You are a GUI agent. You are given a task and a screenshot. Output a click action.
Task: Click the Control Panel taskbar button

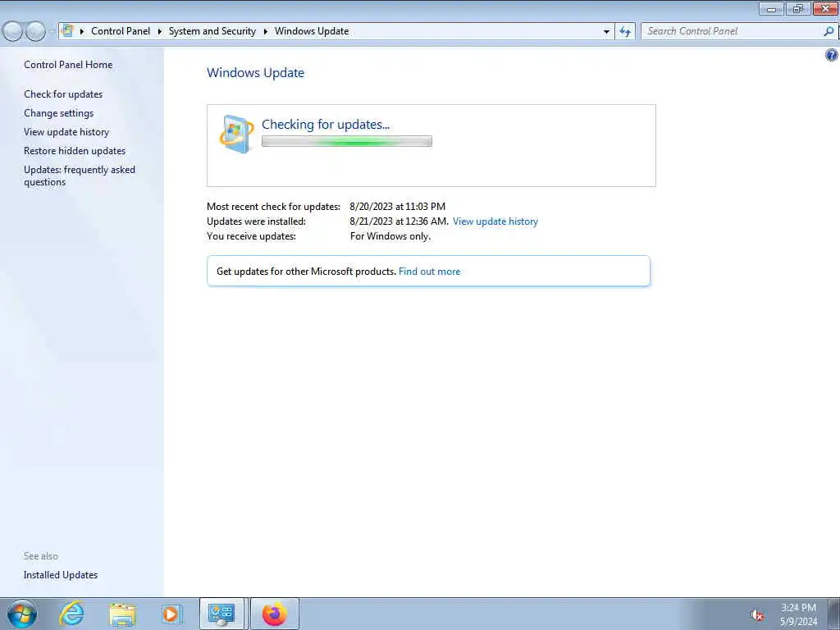point(221,614)
